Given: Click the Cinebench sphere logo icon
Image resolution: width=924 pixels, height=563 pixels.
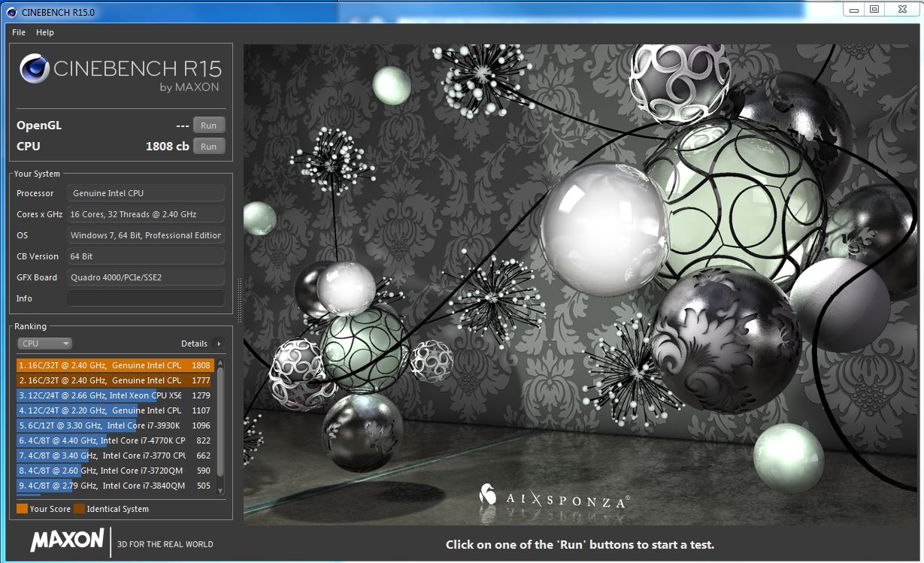Looking at the screenshot, I should coord(35,69).
